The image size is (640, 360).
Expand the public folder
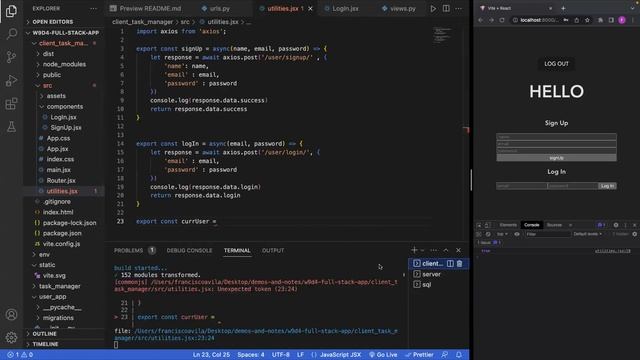pyautogui.click(x=51, y=75)
